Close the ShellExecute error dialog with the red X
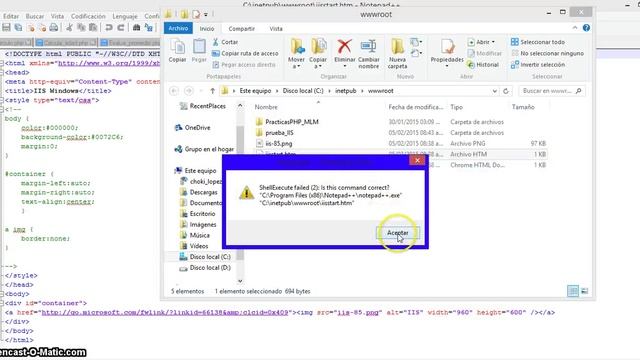The height and width of the screenshot is (360, 640). tap(417, 160)
